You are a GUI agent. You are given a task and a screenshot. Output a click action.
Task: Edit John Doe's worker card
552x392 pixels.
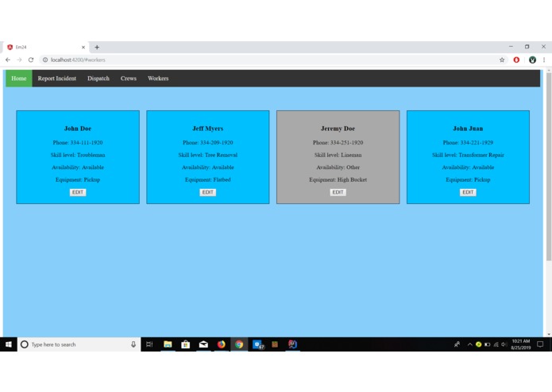[78, 192]
